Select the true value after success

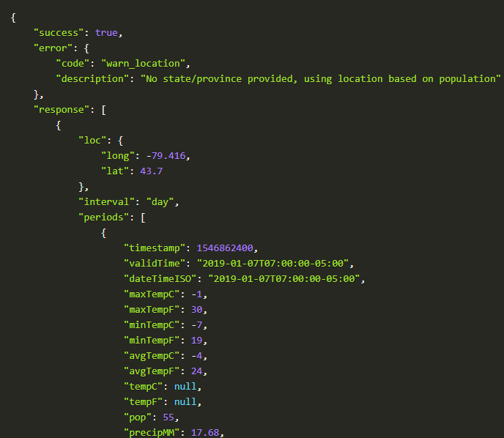(106, 33)
